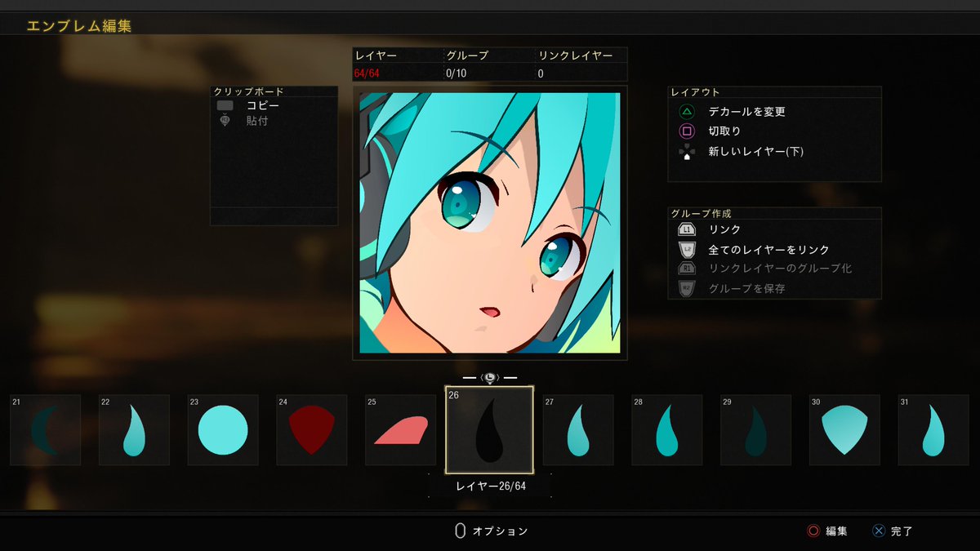
Task: Click 完了 at the bottom right
Action: click(902, 531)
